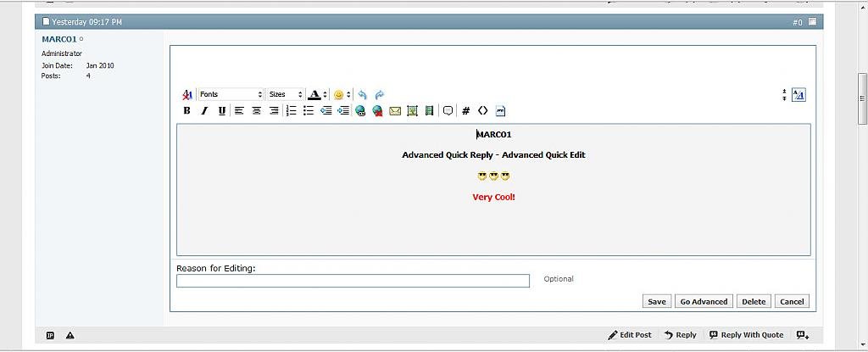The image size is (868, 352).
Task: Cancel the quick edit
Action: pos(792,302)
